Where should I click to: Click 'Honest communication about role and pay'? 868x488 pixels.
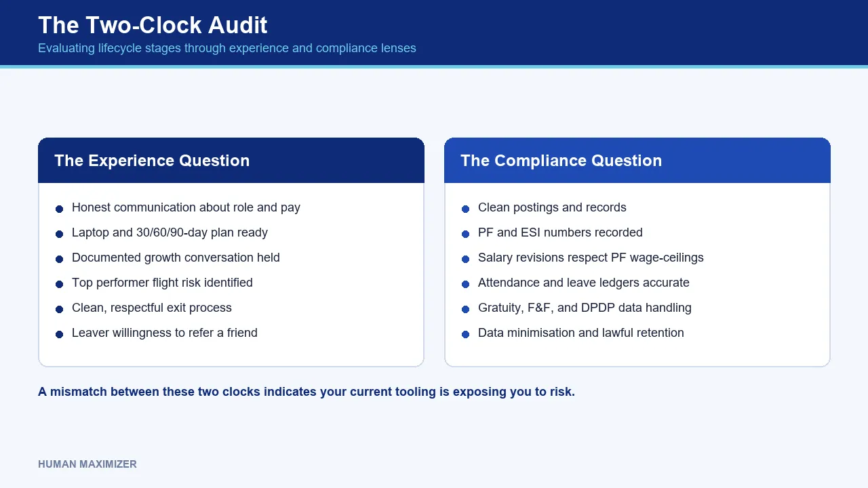pyautogui.click(x=186, y=207)
